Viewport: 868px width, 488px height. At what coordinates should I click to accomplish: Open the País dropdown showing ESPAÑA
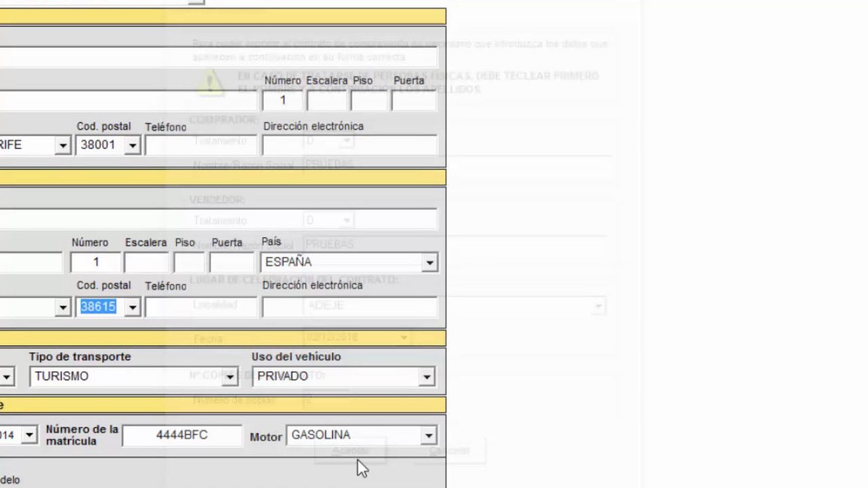(429, 263)
